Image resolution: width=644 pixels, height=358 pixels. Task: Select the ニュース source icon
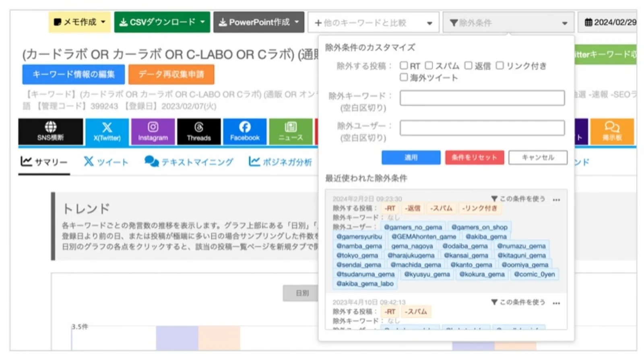pyautogui.click(x=291, y=132)
